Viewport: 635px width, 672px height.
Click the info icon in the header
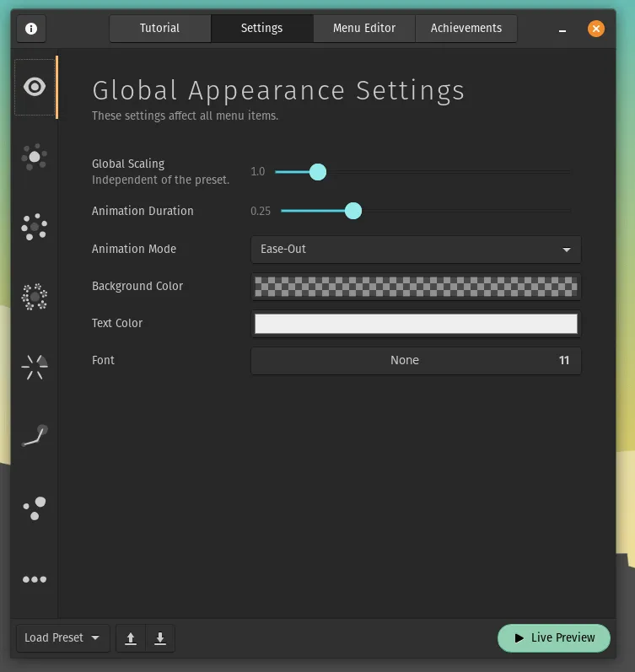pos(31,29)
